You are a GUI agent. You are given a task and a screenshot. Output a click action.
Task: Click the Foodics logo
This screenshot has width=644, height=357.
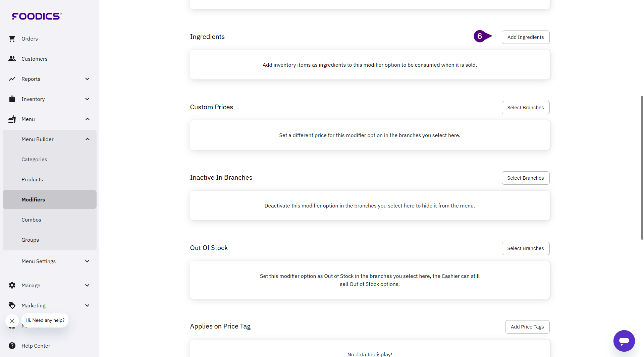pyautogui.click(x=37, y=16)
